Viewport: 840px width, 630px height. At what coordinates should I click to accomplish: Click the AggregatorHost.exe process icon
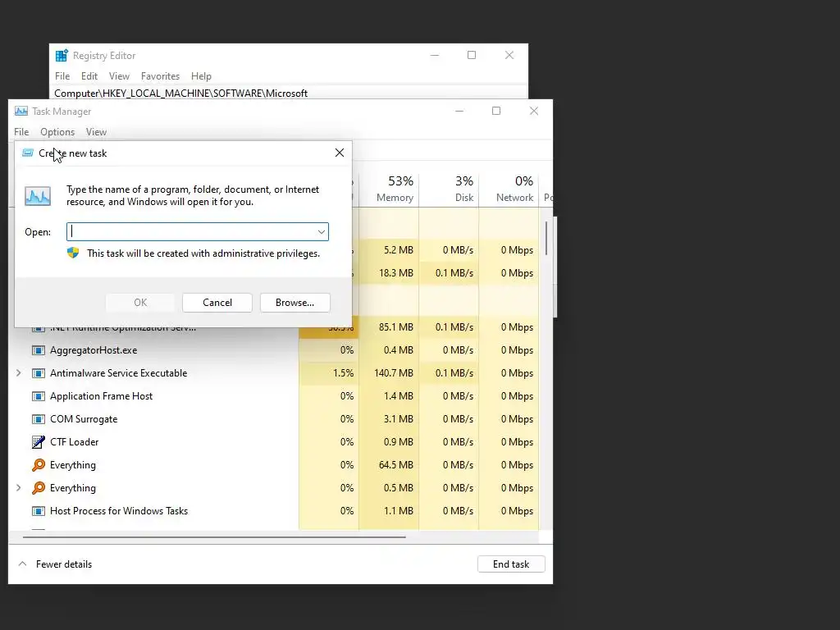pyautogui.click(x=38, y=350)
